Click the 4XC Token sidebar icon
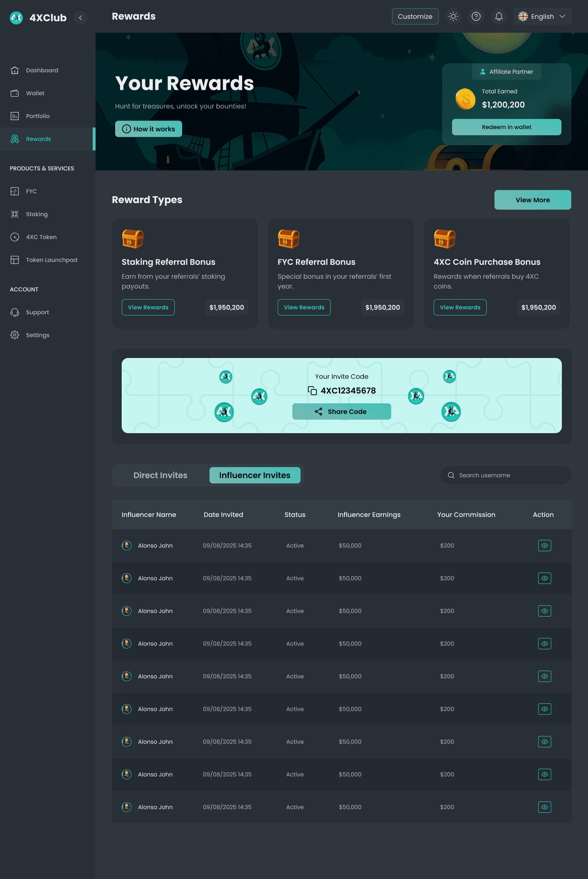The height and width of the screenshot is (879, 588). [x=15, y=237]
